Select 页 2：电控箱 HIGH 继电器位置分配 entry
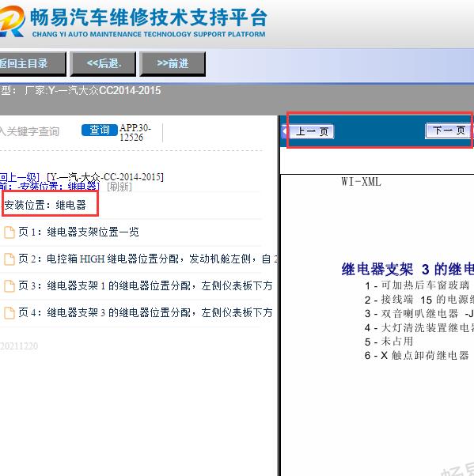Screen dimensions: 474x476 (148, 259)
